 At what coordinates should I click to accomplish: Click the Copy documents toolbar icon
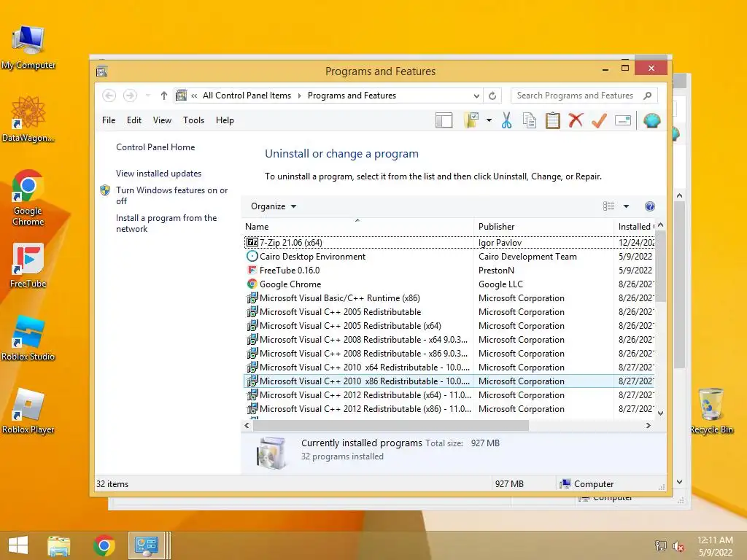point(530,120)
